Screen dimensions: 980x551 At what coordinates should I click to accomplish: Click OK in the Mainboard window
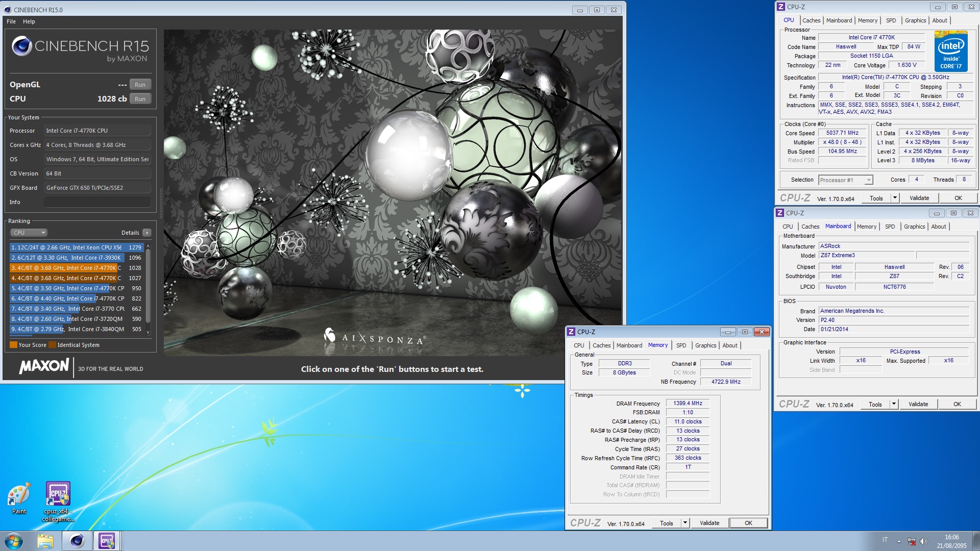tap(957, 405)
